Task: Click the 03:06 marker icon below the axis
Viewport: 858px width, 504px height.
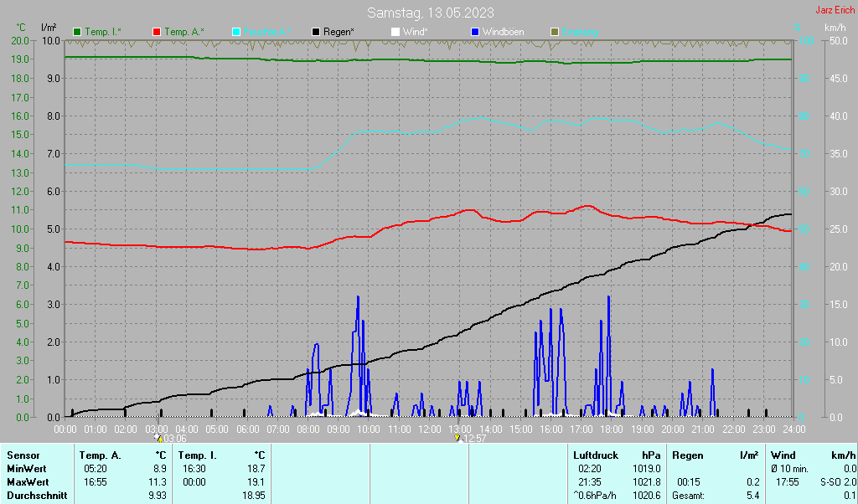Action: [x=158, y=438]
